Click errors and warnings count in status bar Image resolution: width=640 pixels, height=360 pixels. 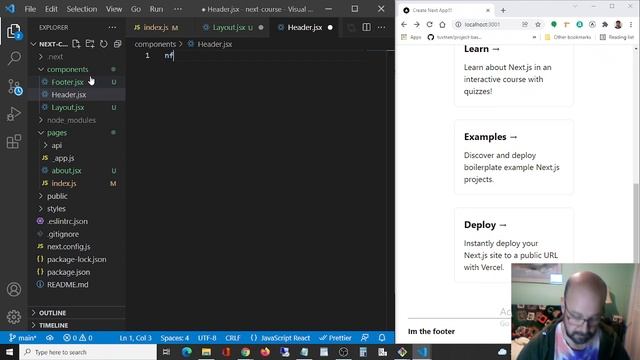78,338
